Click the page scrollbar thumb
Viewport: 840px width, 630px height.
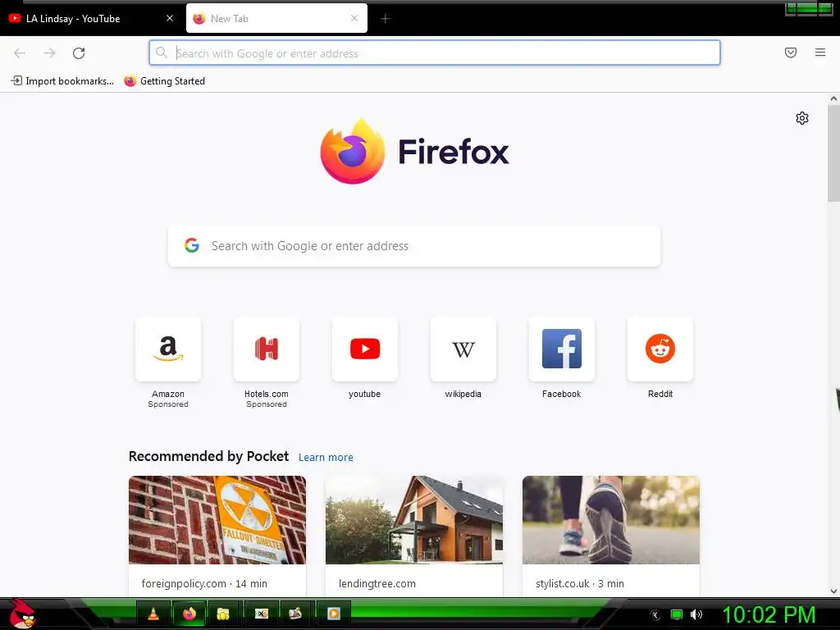pos(833,153)
